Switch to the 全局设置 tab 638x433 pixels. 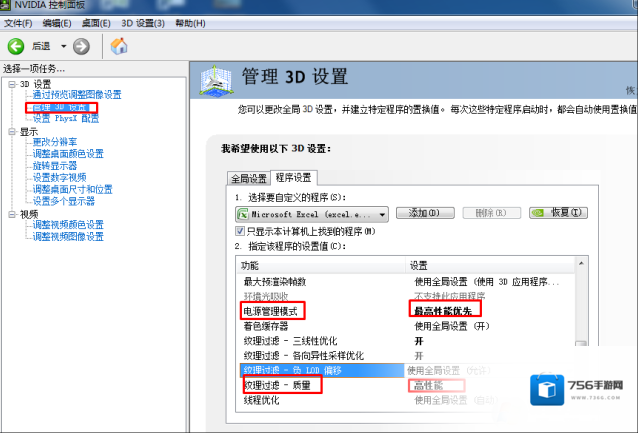coord(249,178)
